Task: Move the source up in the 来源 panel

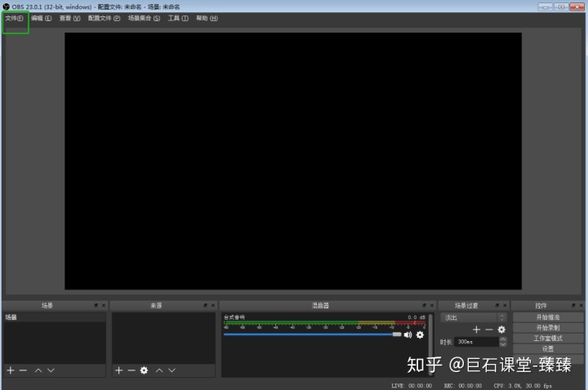Action: [159, 370]
